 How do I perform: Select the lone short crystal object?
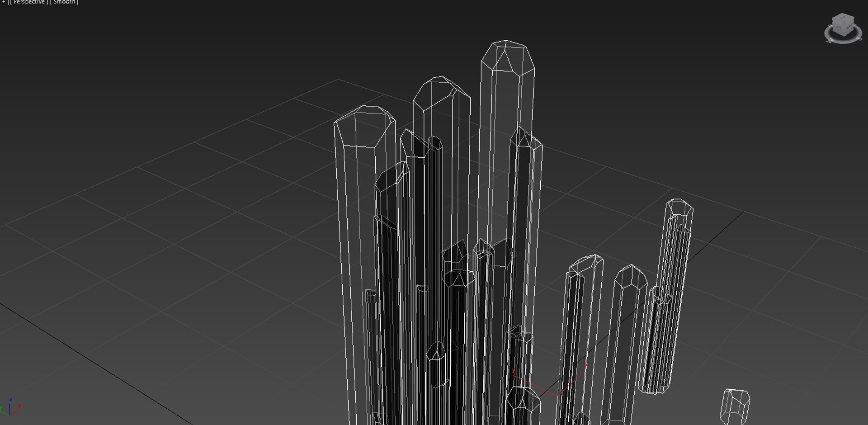coord(735,406)
